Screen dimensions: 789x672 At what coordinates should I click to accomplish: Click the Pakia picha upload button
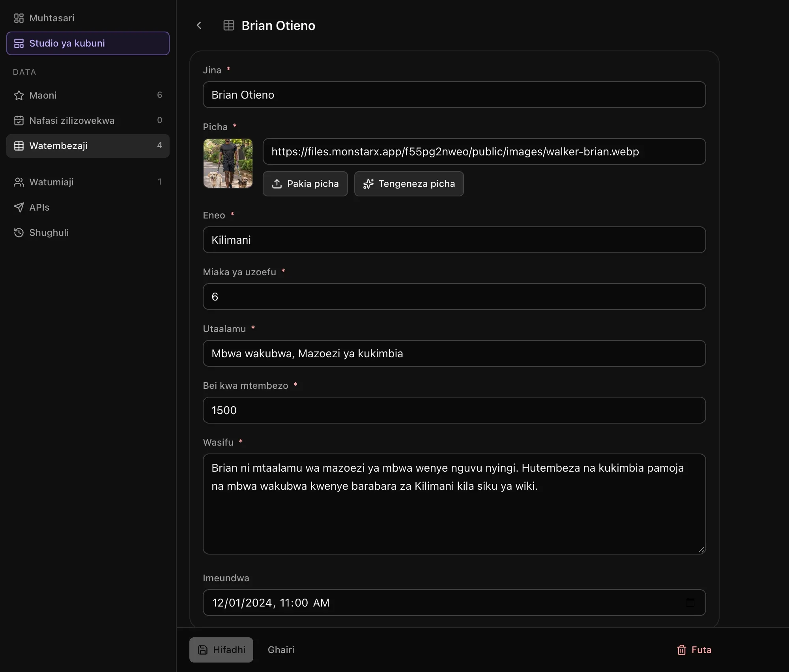tap(305, 184)
